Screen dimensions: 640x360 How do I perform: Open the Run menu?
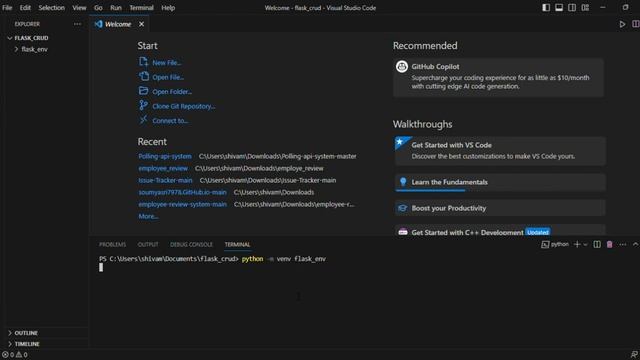(x=116, y=8)
